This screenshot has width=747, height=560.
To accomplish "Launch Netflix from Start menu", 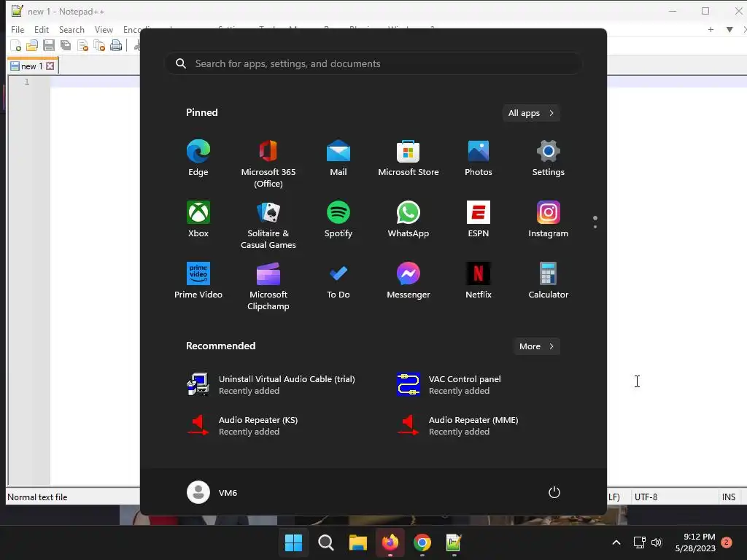I will [479, 281].
